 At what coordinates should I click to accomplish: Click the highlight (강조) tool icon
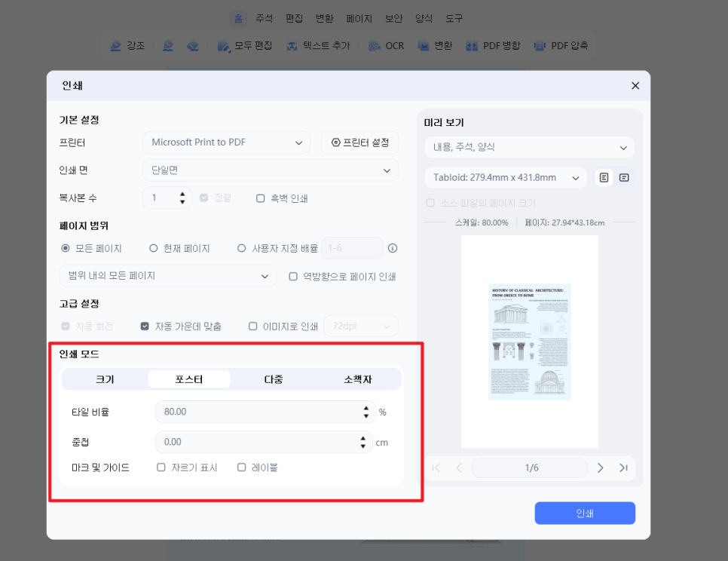coord(115,45)
